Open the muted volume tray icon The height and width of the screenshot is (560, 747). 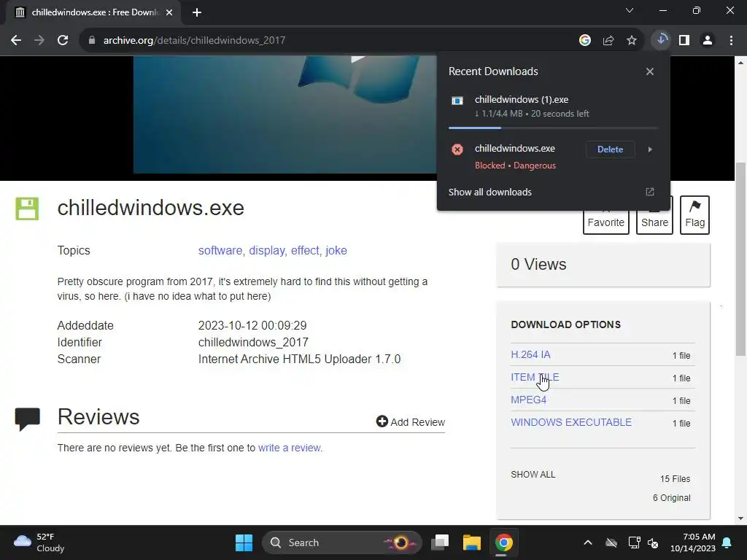(653, 542)
